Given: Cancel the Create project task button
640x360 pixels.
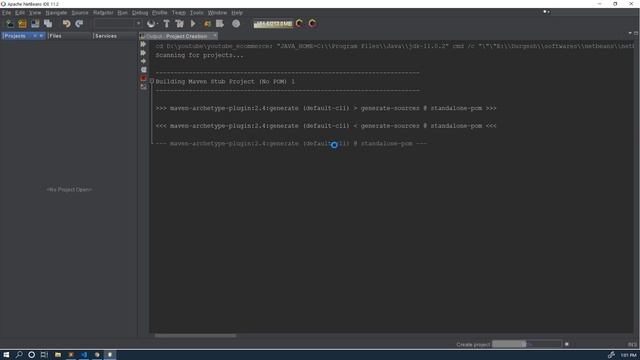Looking at the screenshot, I should (567, 344).
